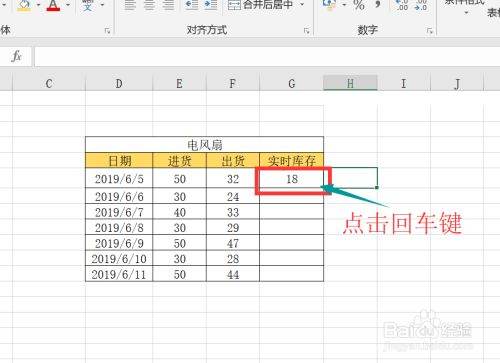Open the 对齐方式 group dialog launcher

[306, 31]
